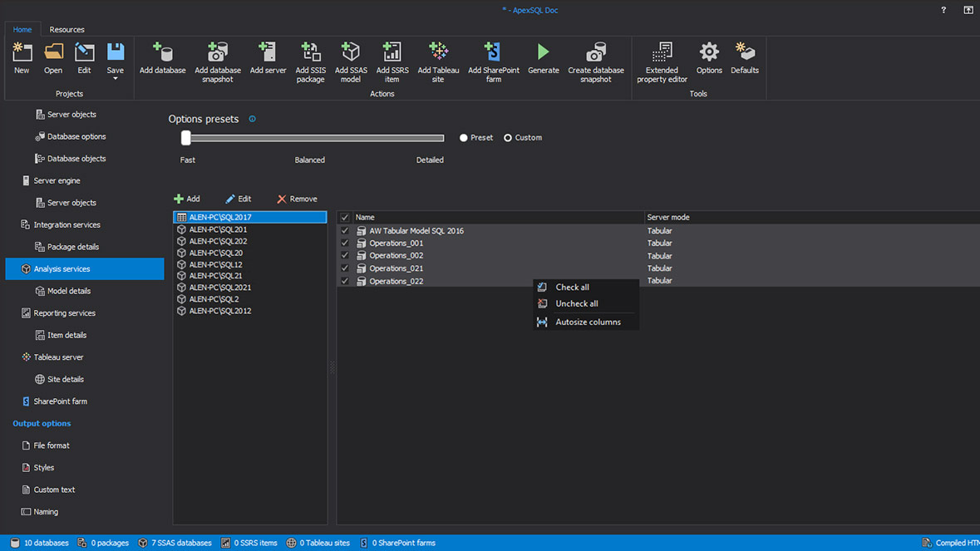This screenshot has height=551, width=980.
Task: Select Reporting services in sidebar
Action: (58, 313)
